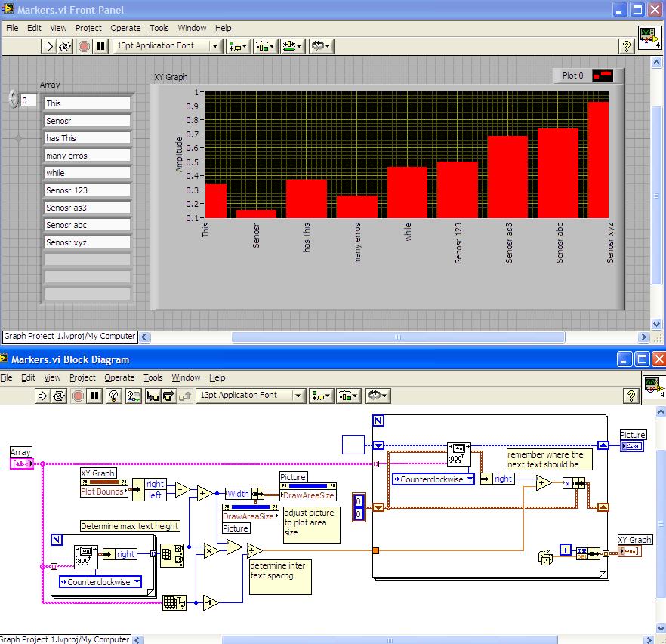666x644 pixels.
Task: Click XY Graph indicator terminal
Action: click(x=629, y=551)
